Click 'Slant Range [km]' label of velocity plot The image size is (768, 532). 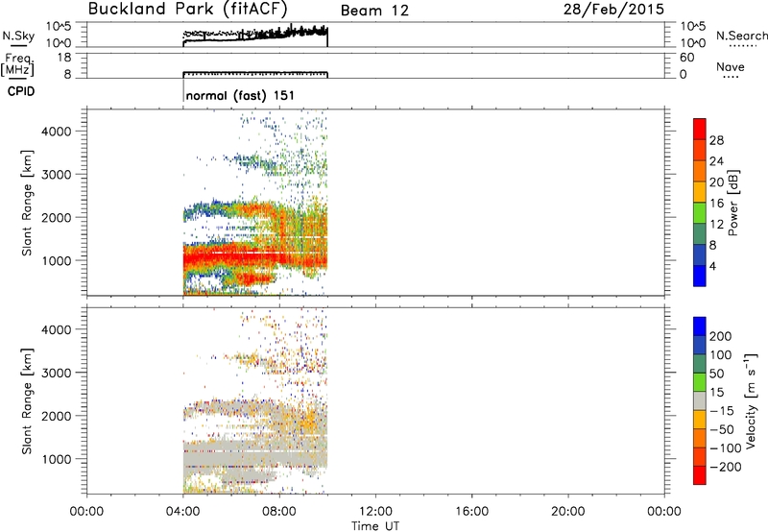[27, 401]
